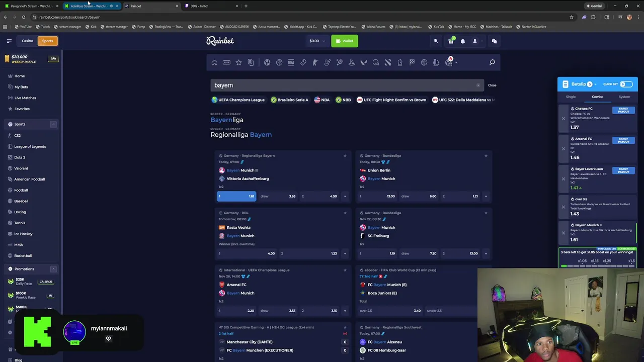
Task: Open the $20,000 Weekly Raffle banner
Action: pos(30,59)
